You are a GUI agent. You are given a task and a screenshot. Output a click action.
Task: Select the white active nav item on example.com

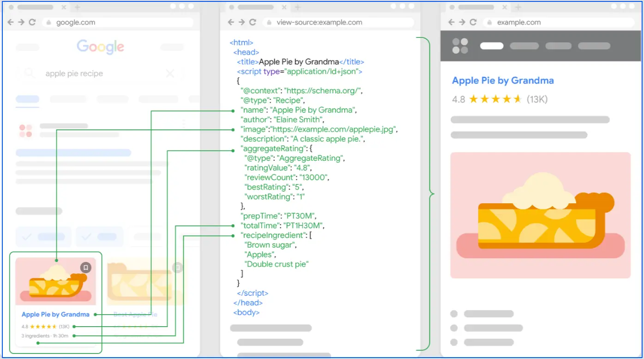(492, 46)
